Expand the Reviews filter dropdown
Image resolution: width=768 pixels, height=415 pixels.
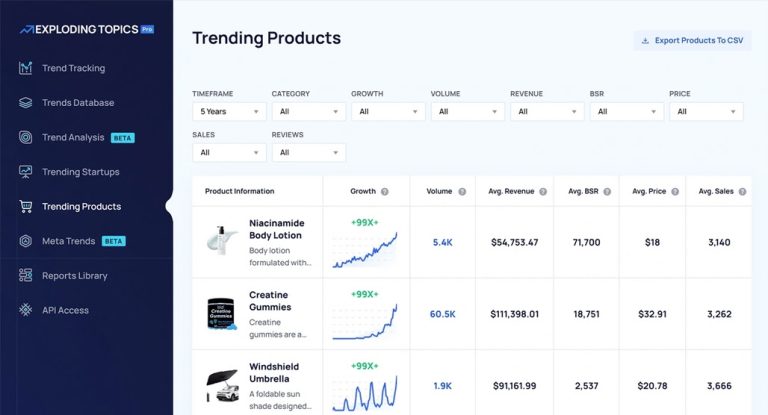pos(308,153)
